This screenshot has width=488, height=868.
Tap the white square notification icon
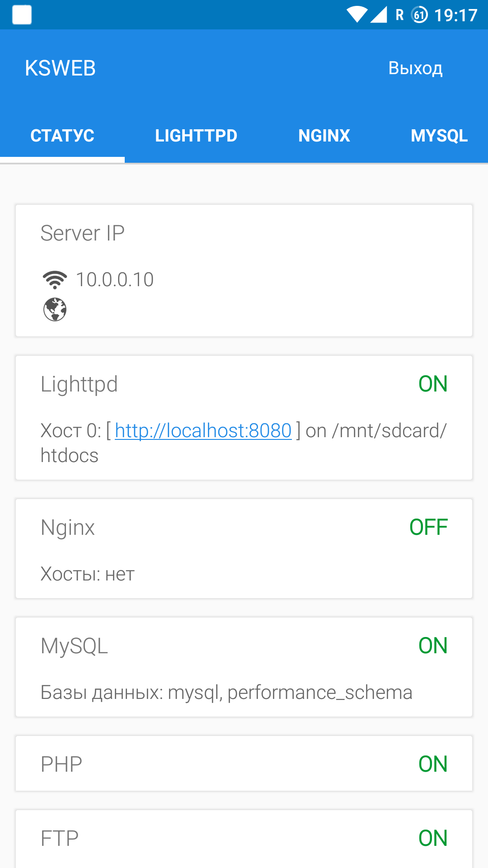click(x=22, y=14)
